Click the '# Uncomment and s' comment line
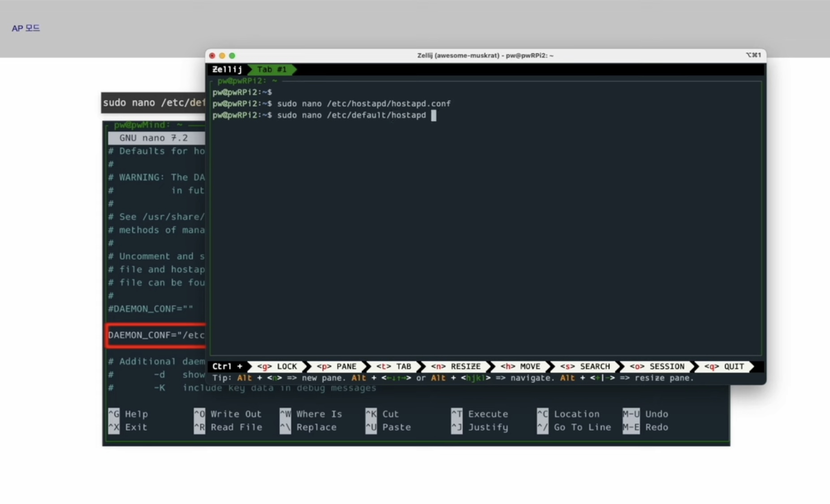The height and width of the screenshot is (504, 830). point(156,256)
